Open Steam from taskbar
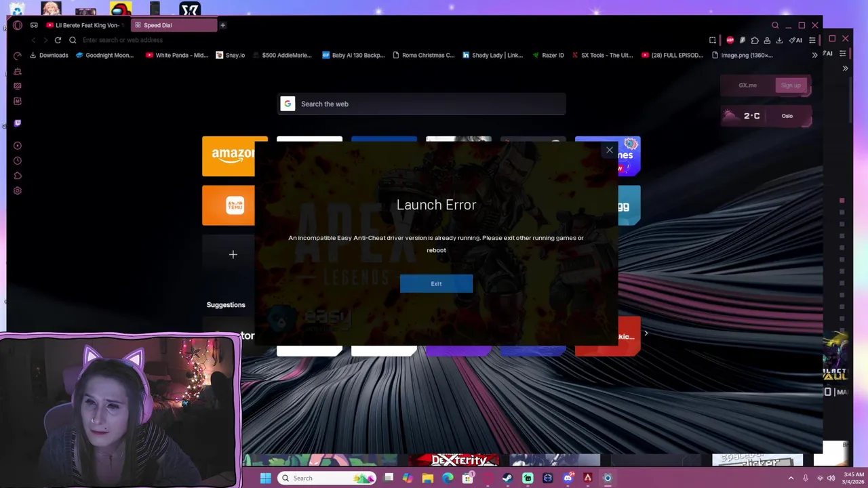The width and height of the screenshot is (868, 488). click(x=507, y=478)
